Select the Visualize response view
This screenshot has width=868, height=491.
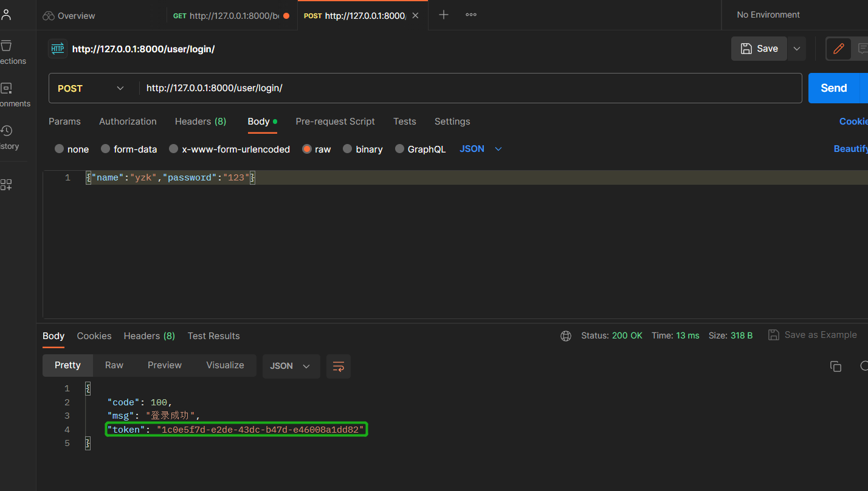[x=225, y=365]
